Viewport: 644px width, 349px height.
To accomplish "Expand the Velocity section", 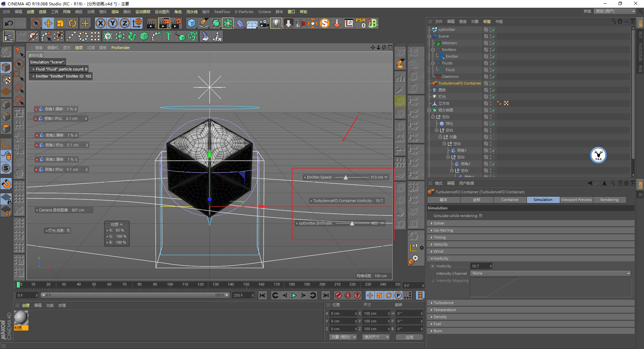I will click(x=531, y=244).
